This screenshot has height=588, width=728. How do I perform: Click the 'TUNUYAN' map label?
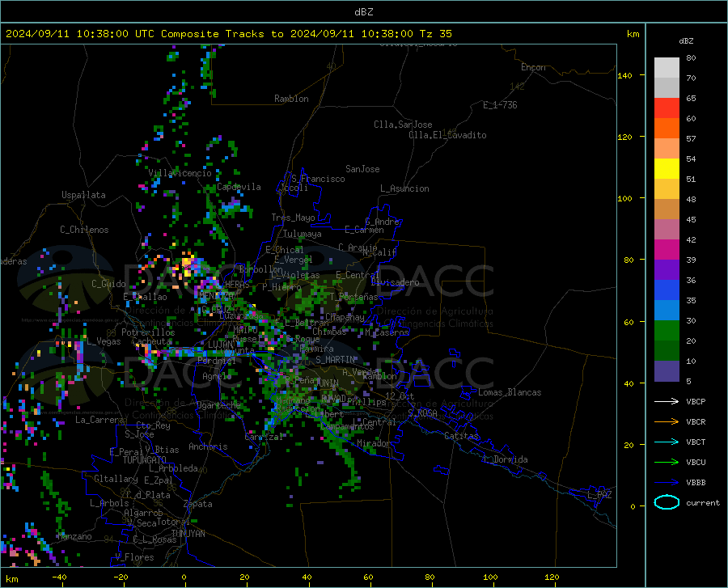pyautogui.click(x=188, y=534)
